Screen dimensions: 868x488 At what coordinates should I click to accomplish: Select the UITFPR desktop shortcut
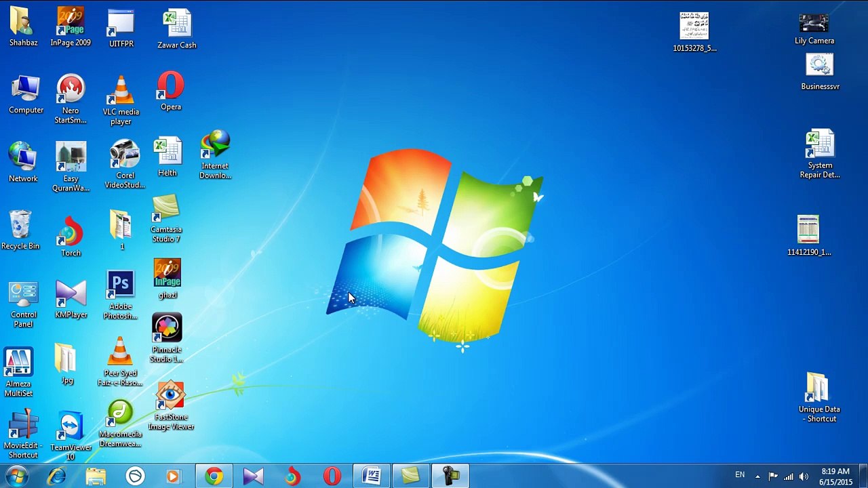tap(121, 28)
